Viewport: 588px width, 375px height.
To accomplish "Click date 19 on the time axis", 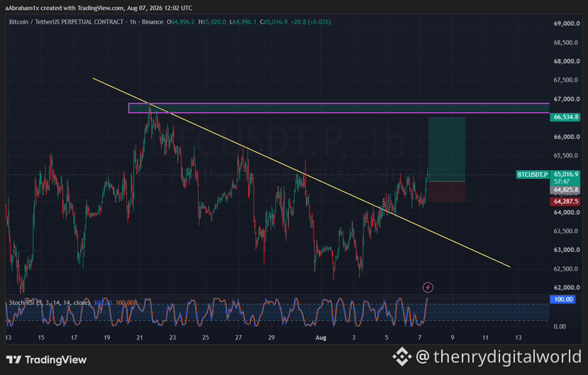I will coord(107,338).
